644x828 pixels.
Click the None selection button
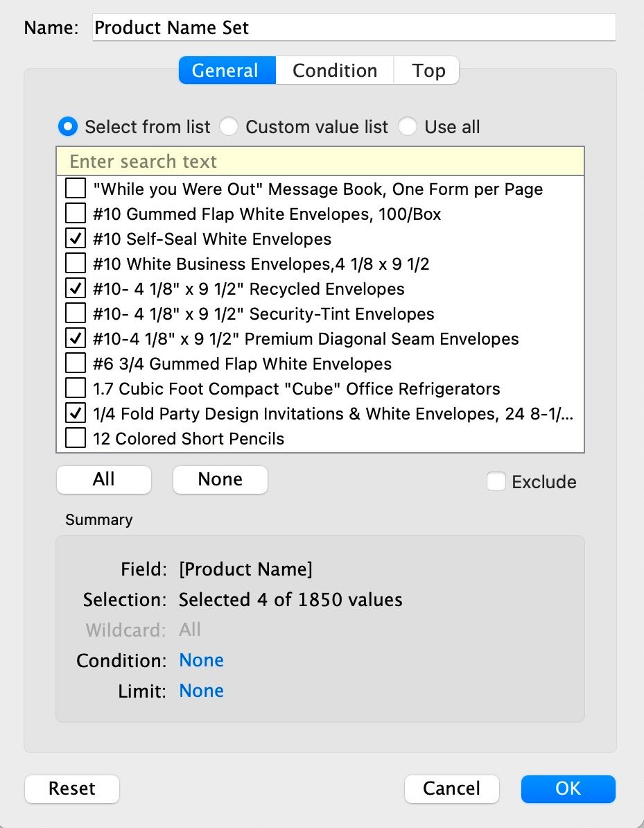pos(220,480)
